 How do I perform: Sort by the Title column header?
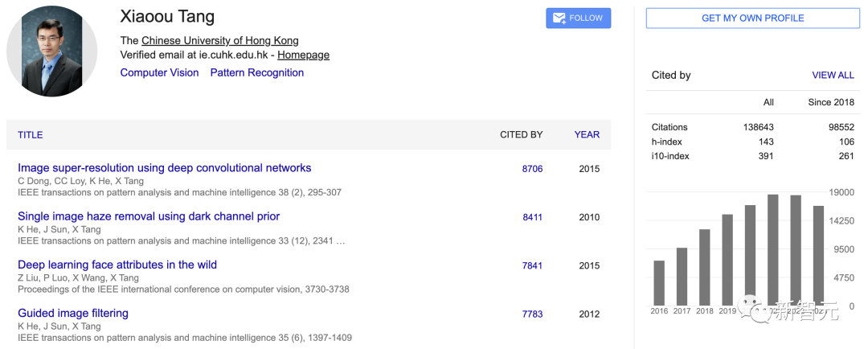click(x=31, y=134)
